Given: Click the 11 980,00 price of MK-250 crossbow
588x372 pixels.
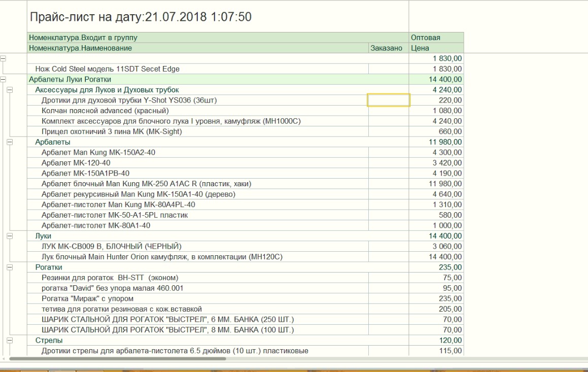Looking at the screenshot, I should pos(445,184).
